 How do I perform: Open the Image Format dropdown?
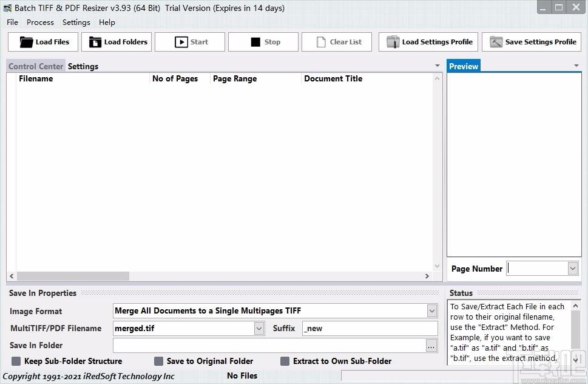[x=432, y=311]
